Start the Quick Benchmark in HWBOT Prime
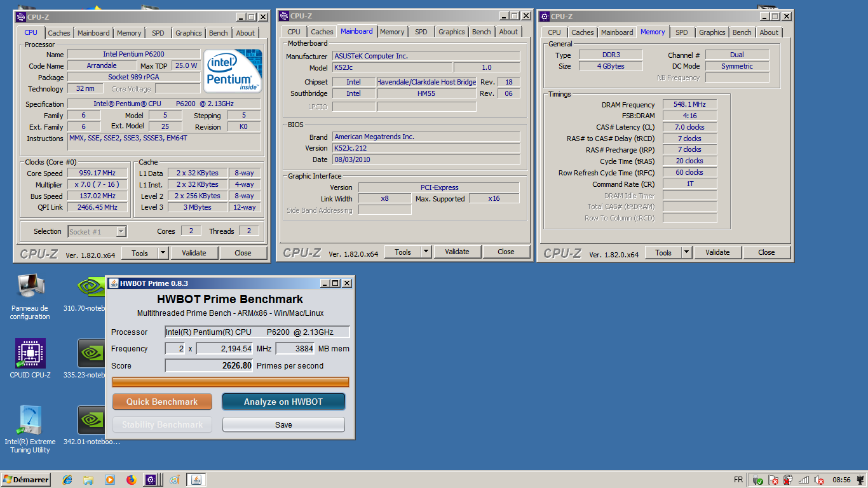The image size is (868, 488). point(162,402)
